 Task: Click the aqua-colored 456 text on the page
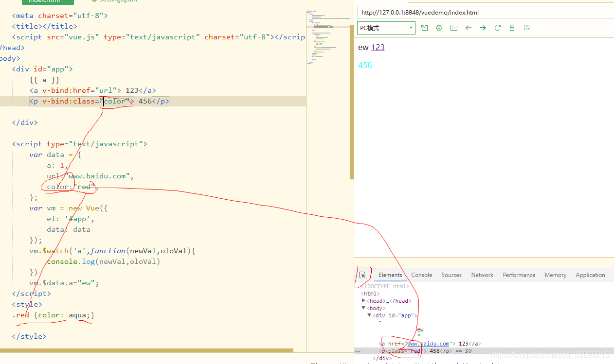click(365, 65)
